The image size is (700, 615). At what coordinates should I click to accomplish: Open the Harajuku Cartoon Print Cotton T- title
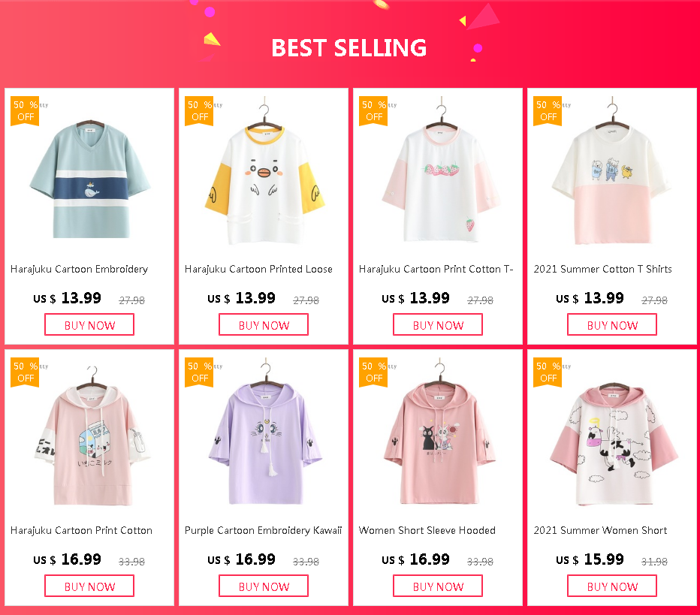[x=436, y=269]
